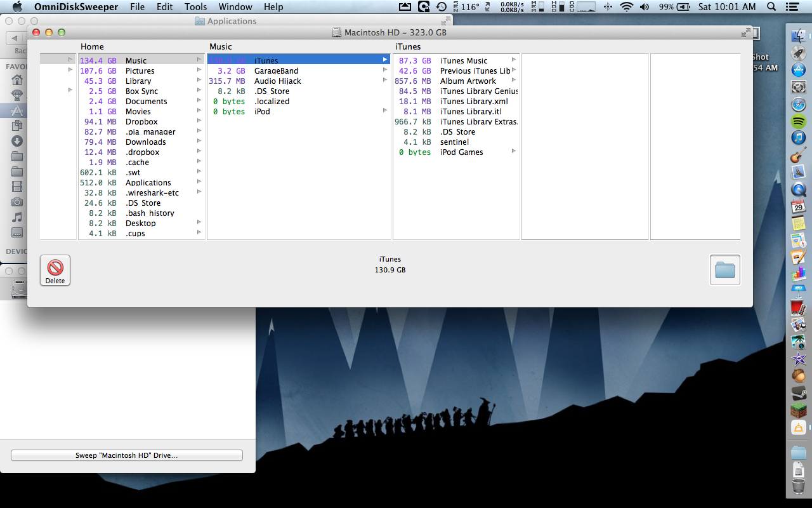Open Spotlight search in menu bar
812x508 pixels.
771,7
